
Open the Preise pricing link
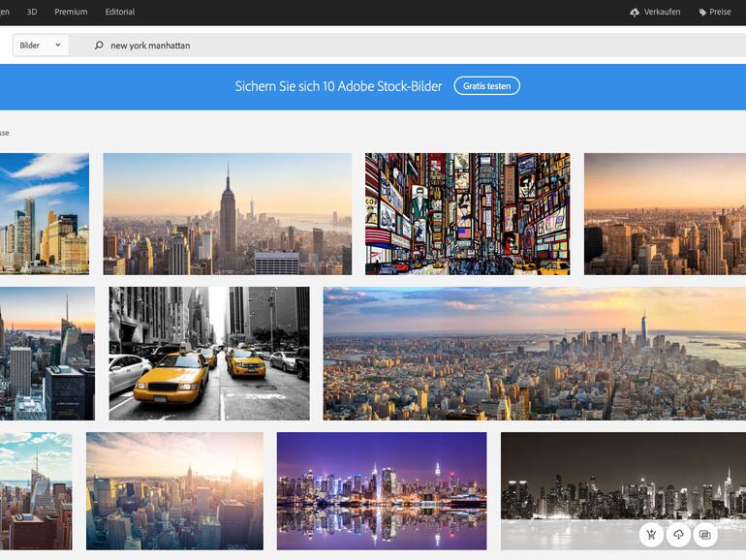click(720, 12)
